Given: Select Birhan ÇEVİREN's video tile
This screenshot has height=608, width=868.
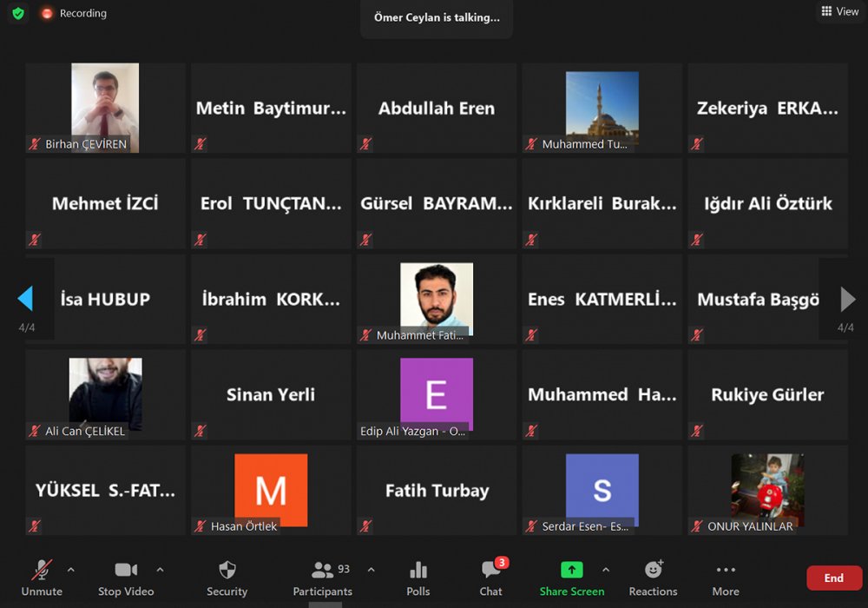Looking at the screenshot, I should 105,108.
